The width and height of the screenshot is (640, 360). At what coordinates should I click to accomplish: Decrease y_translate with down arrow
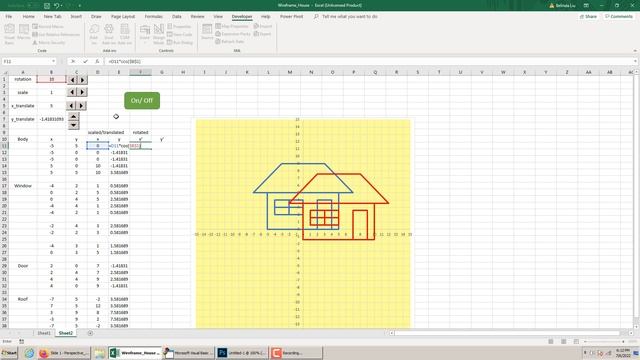[x=73, y=125]
